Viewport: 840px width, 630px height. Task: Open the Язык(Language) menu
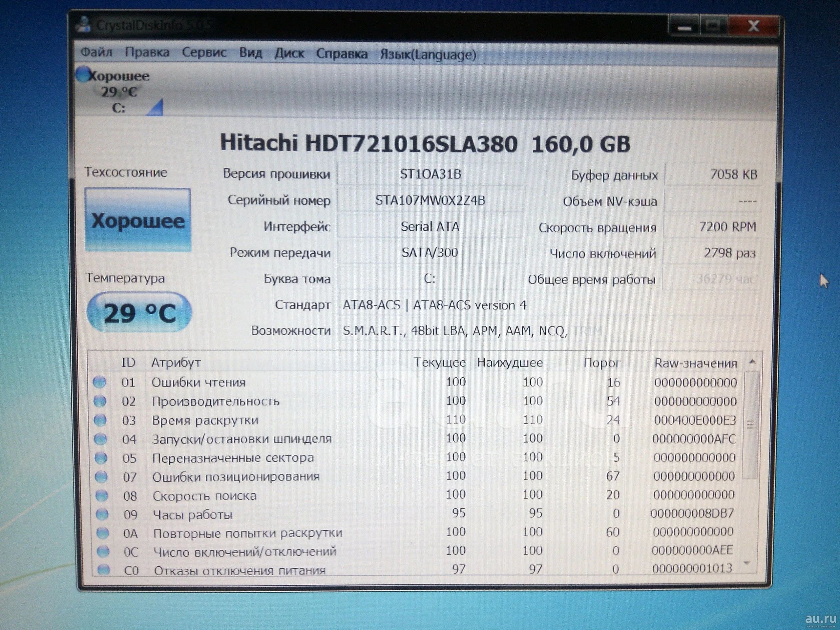pyautogui.click(x=428, y=55)
